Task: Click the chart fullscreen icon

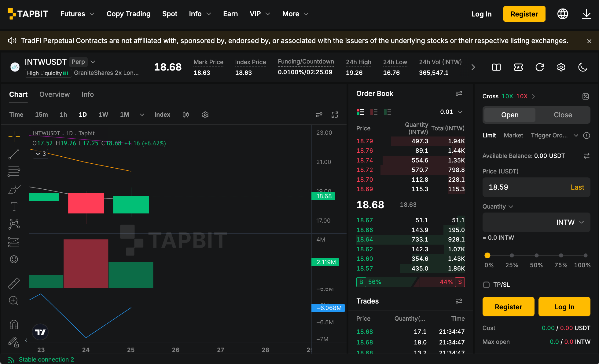Action: [335, 115]
